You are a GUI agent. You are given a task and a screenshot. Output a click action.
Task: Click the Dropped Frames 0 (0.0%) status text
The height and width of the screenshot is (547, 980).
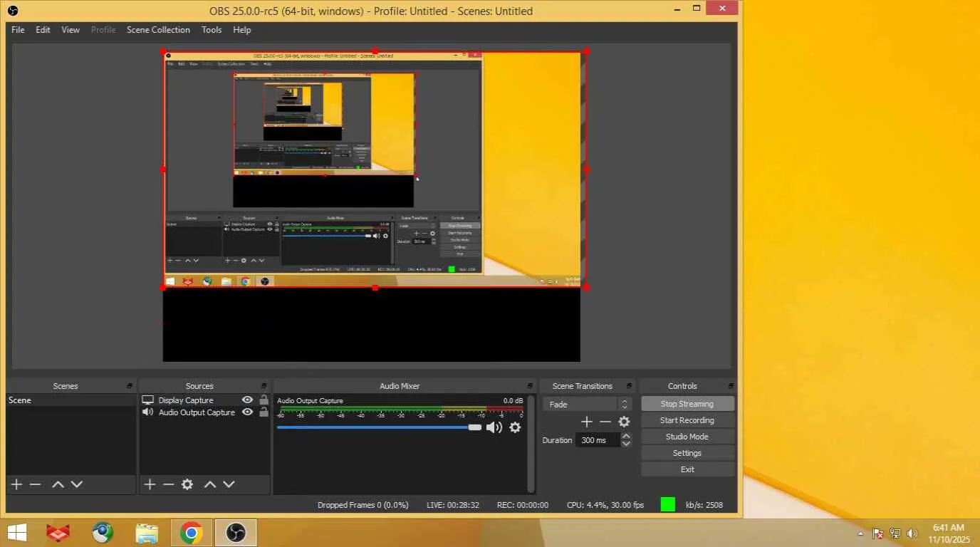click(x=363, y=505)
